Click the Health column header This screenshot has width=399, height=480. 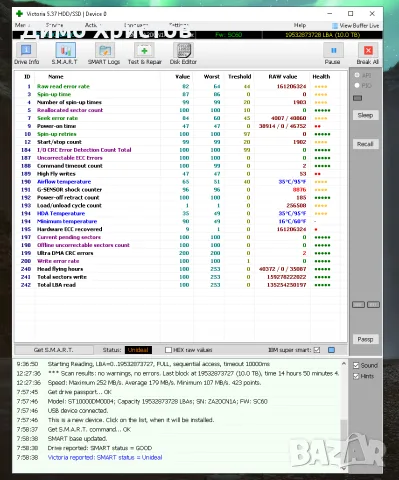pyautogui.click(x=321, y=77)
